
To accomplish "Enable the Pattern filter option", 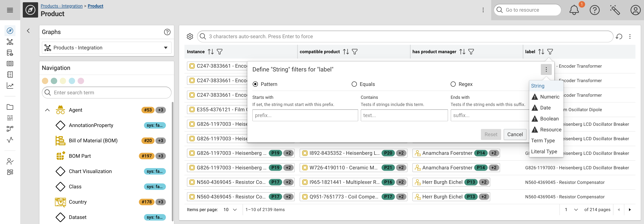I will click(x=255, y=84).
